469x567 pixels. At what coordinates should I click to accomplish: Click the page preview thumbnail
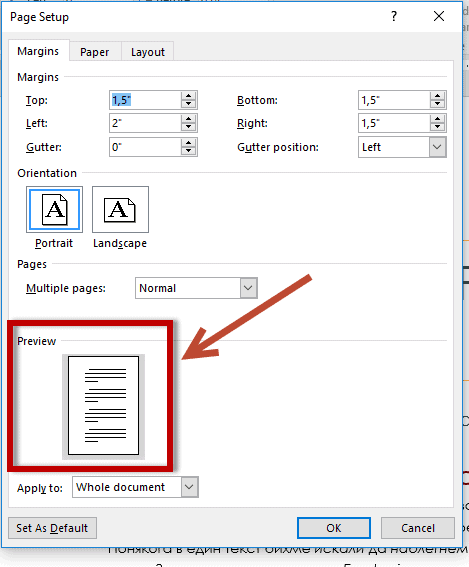103,405
